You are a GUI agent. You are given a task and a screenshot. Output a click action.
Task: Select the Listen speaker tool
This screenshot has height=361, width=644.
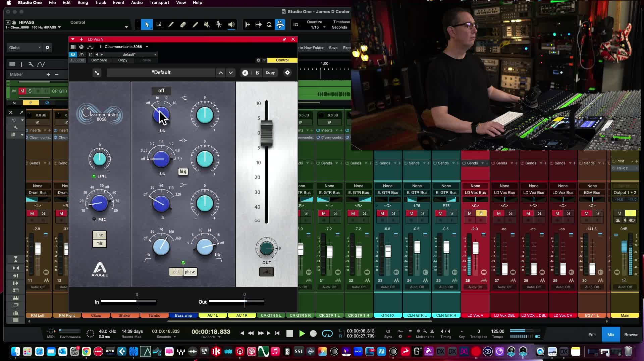(x=231, y=24)
